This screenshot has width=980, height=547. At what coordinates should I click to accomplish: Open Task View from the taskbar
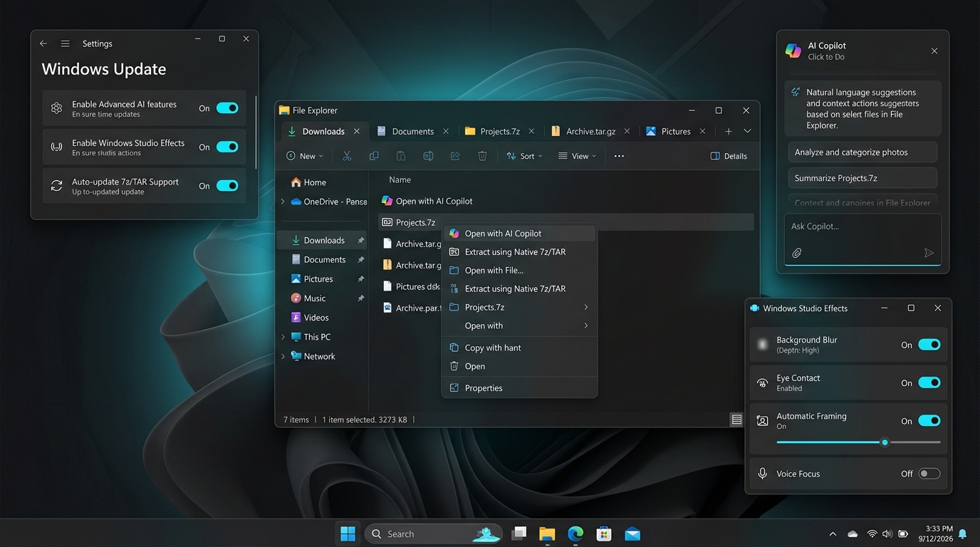pos(519,533)
